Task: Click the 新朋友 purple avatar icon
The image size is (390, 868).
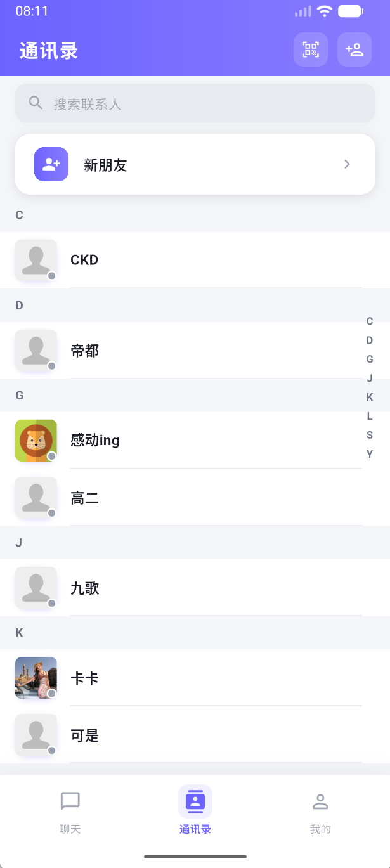Action: [51, 164]
